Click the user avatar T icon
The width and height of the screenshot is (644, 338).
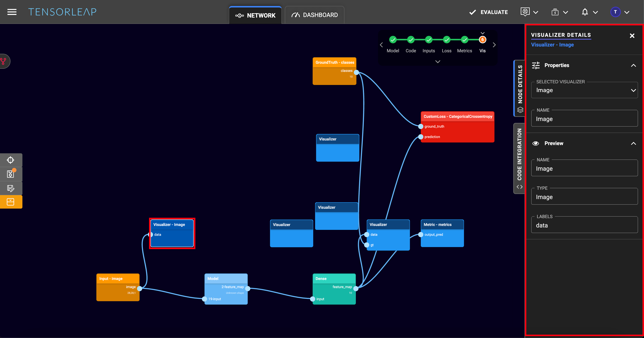tap(615, 12)
